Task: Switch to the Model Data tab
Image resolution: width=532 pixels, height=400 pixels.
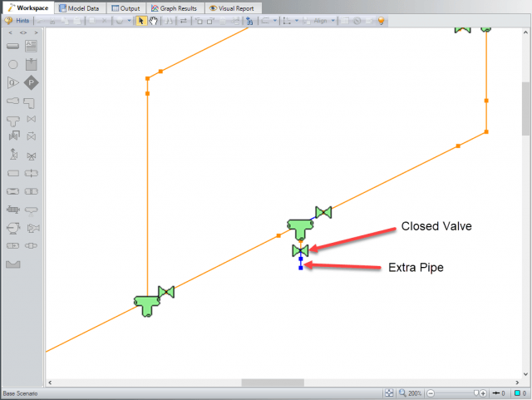Action: click(x=79, y=8)
